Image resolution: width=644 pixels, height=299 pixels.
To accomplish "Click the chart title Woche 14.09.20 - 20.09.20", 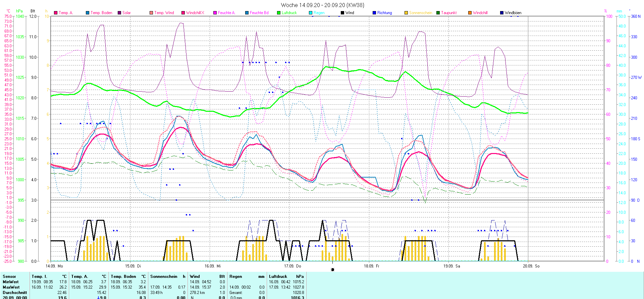I will 322,5.
